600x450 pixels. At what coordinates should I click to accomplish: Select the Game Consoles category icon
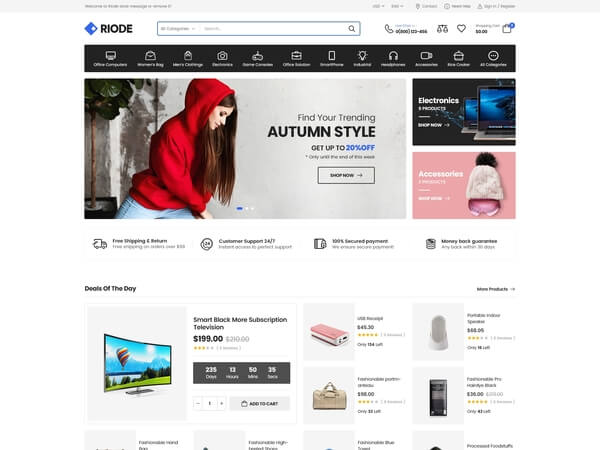click(x=257, y=55)
